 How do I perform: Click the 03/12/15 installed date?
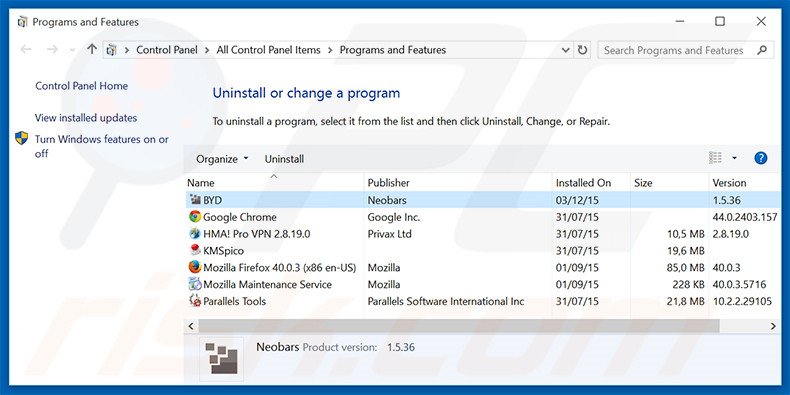[x=577, y=200]
